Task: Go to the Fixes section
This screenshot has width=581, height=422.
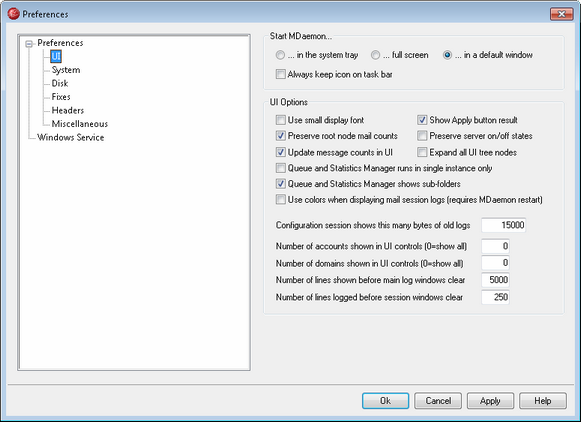Action: 61,97
